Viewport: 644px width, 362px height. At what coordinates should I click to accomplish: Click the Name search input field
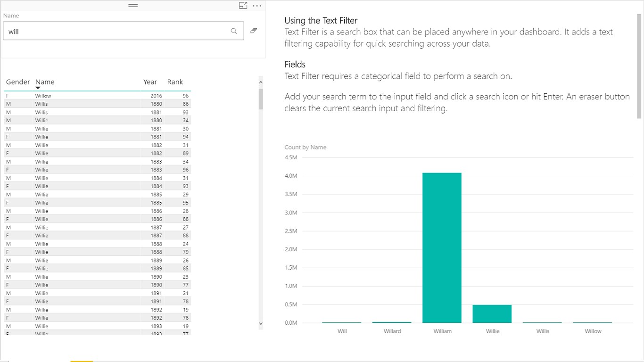[116, 31]
